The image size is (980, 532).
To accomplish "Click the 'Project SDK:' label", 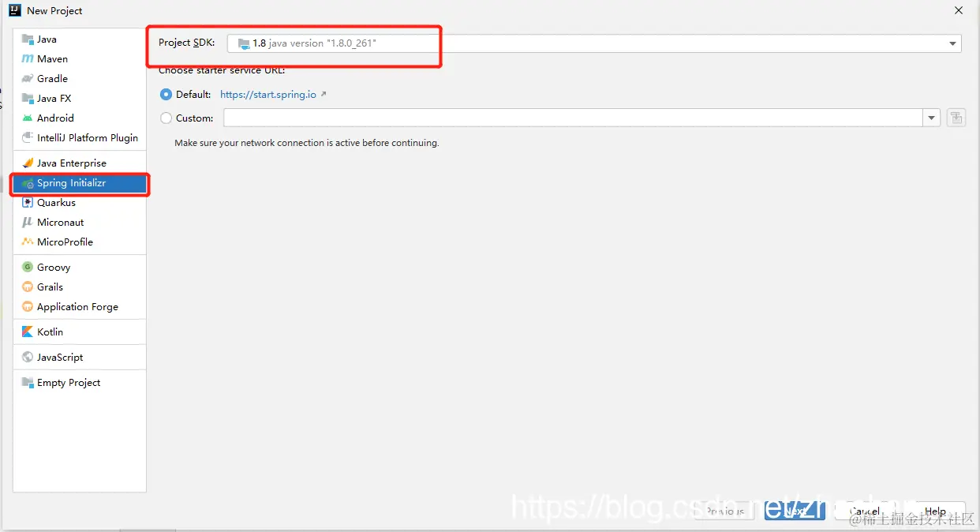I will 186,43.
